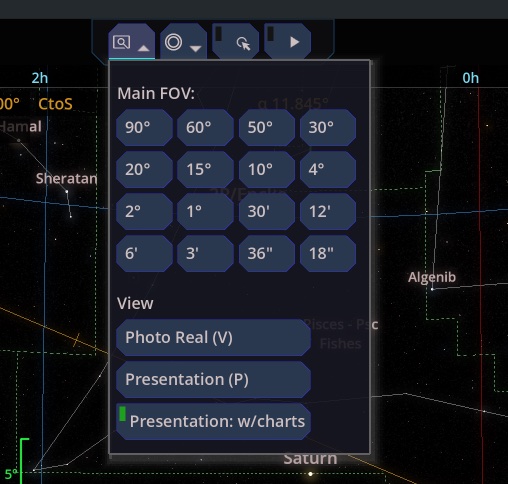Open the concentric circles display dropdown

pos(183,42)
